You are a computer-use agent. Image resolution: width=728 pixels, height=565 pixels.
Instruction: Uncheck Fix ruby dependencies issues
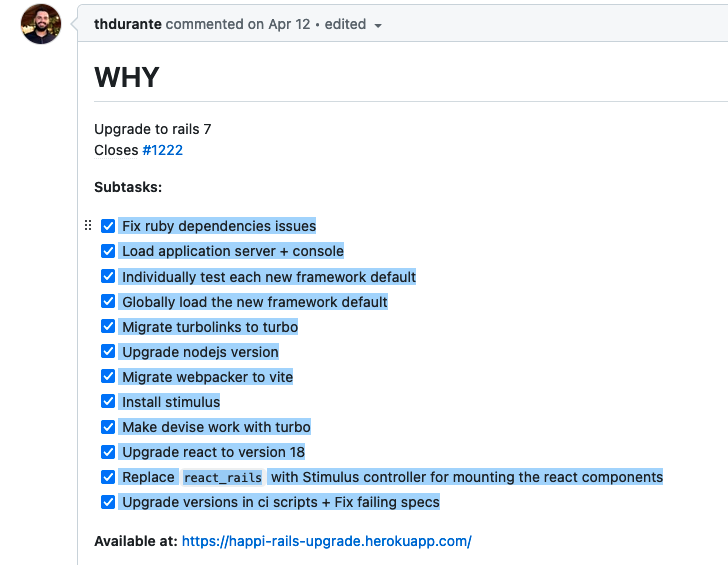click(x=108, y=226)
